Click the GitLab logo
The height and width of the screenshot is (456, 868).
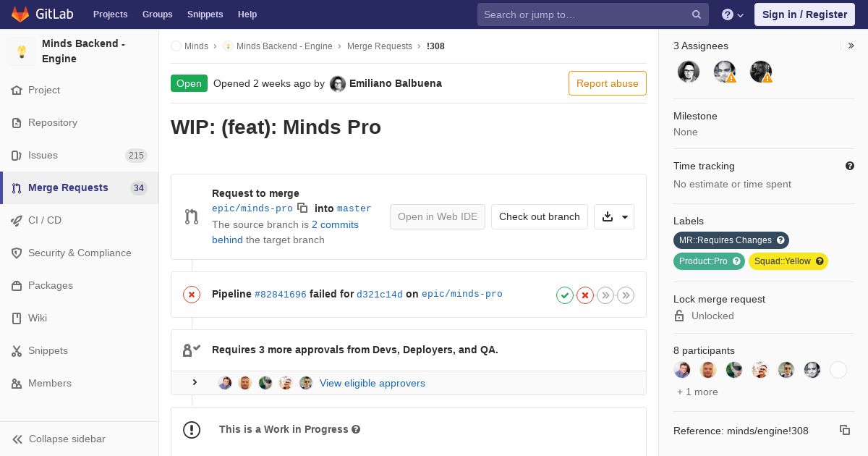(42, 14)
